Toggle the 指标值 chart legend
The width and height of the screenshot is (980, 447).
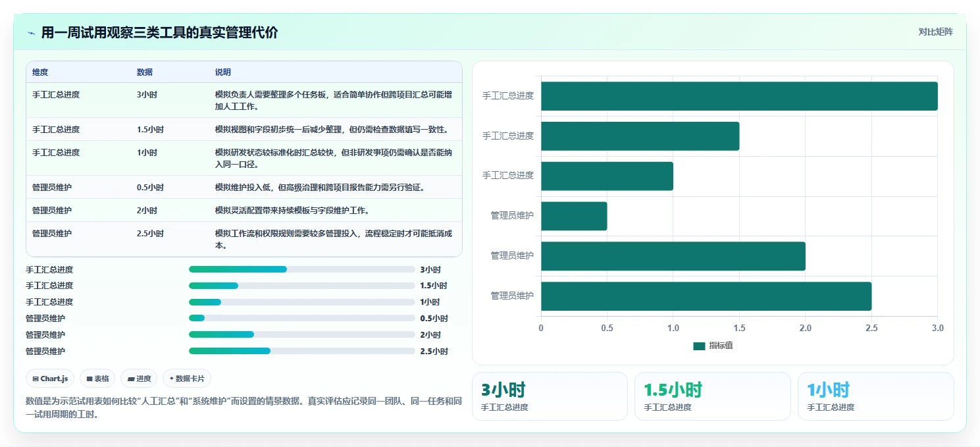click(x=713, y=346)
